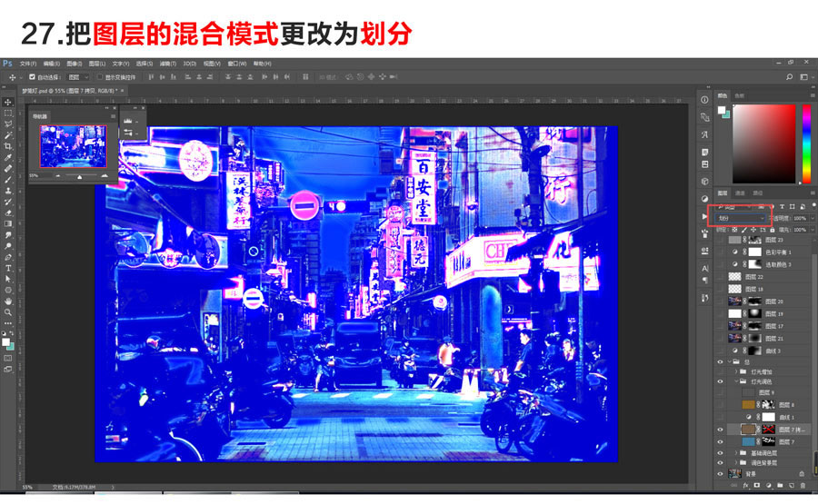Expand the 灯光增加 group
Image resolution: width=818 pixels, height=504 pixels.
click(x=736, y=372)
